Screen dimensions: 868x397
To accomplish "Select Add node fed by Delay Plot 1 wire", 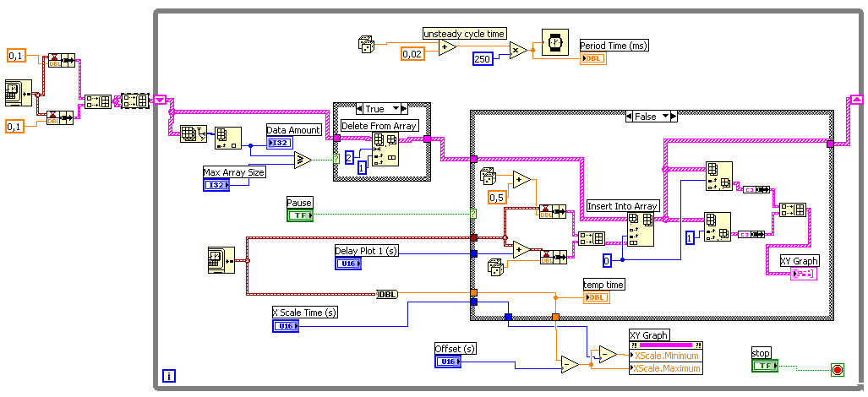I will [x=522, y=249].
